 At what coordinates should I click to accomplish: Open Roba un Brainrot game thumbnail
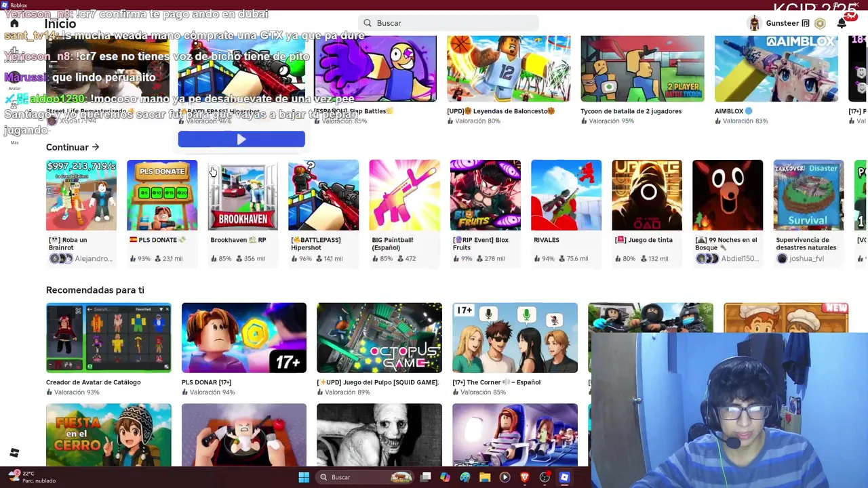click(x=81, y=195)
